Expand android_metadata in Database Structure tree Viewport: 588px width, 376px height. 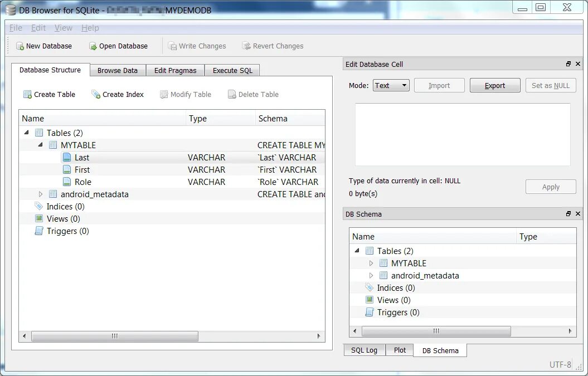[x=41, y=194]
